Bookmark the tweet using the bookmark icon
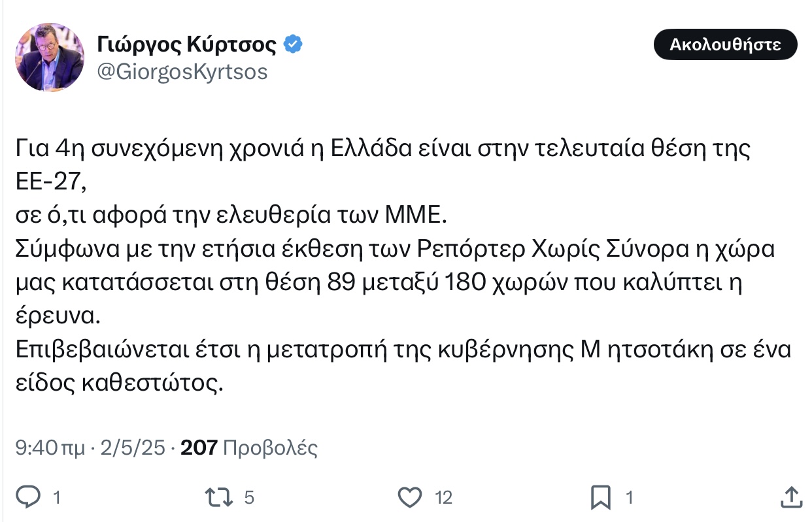This screenshot has height=522, width=812. pyautogui.click(x=599, y=497)
